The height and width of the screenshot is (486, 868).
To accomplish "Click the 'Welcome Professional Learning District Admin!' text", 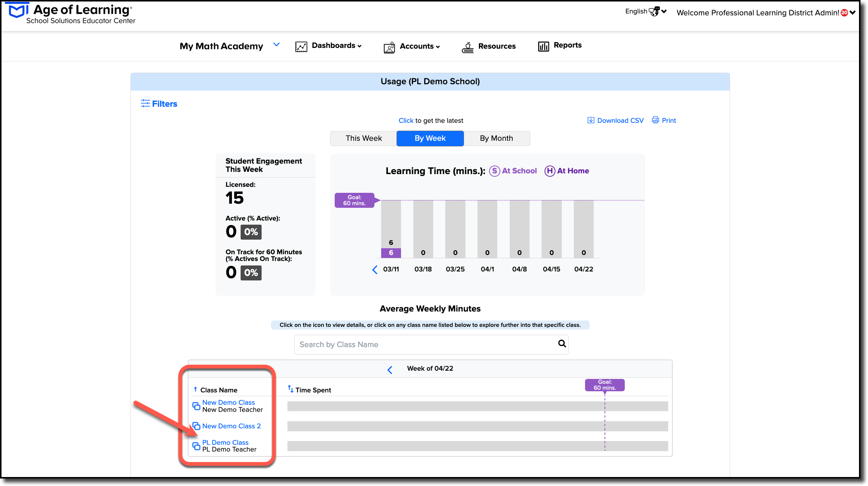I will pos(758,13).
